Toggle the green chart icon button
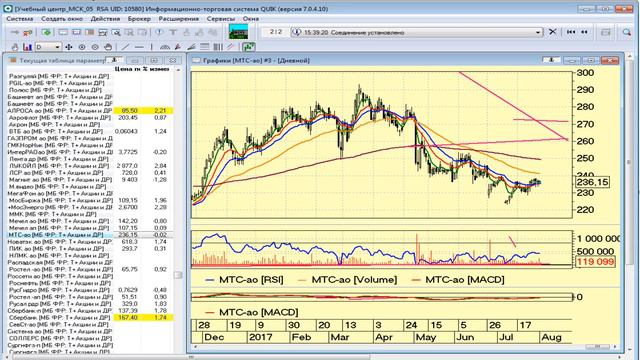Screen dimensions: 640x360 point(249,47)
